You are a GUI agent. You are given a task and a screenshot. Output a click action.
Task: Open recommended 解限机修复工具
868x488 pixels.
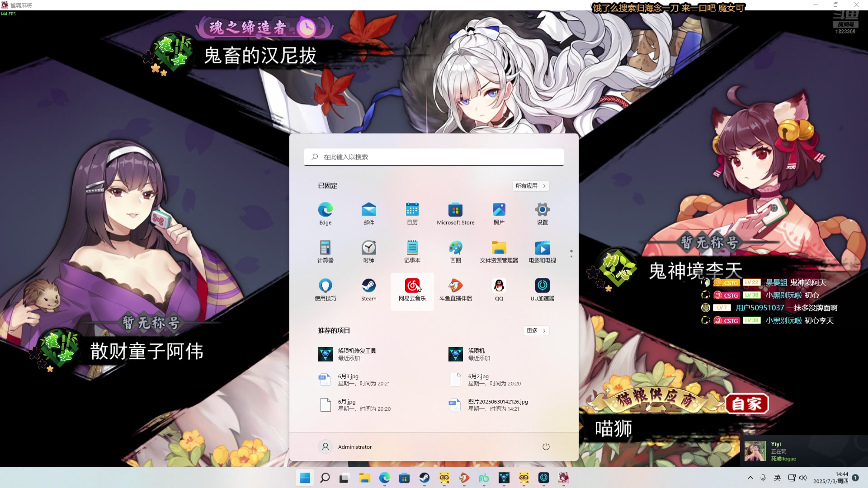[x=347, y=354]
